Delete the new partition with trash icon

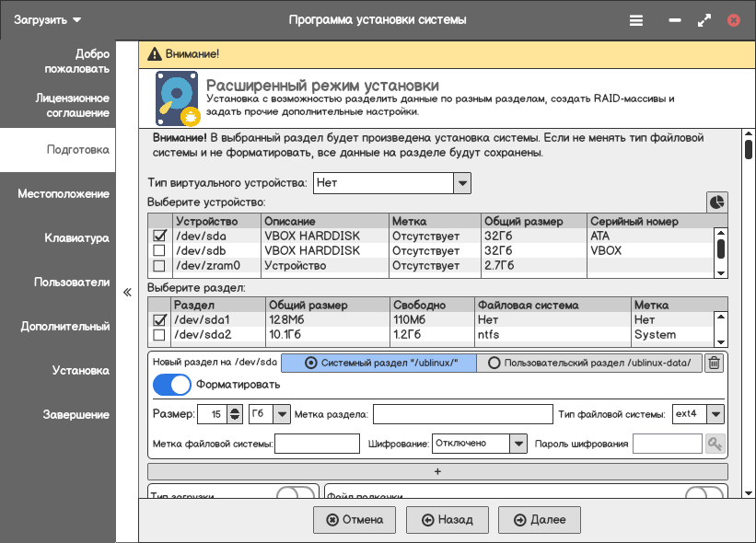point(715,363)
